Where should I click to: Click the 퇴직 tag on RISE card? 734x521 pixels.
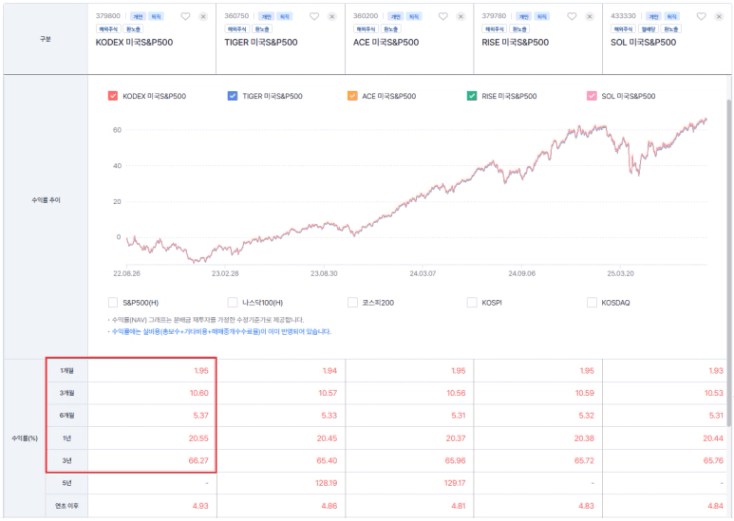pyautogui.click(x=542, y=16)
